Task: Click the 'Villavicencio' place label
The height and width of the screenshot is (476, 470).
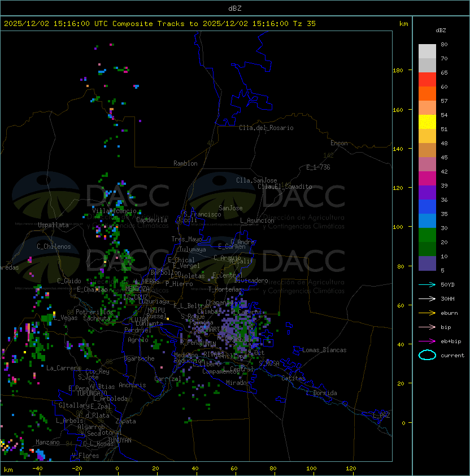Action: click(x=114, y=211)
